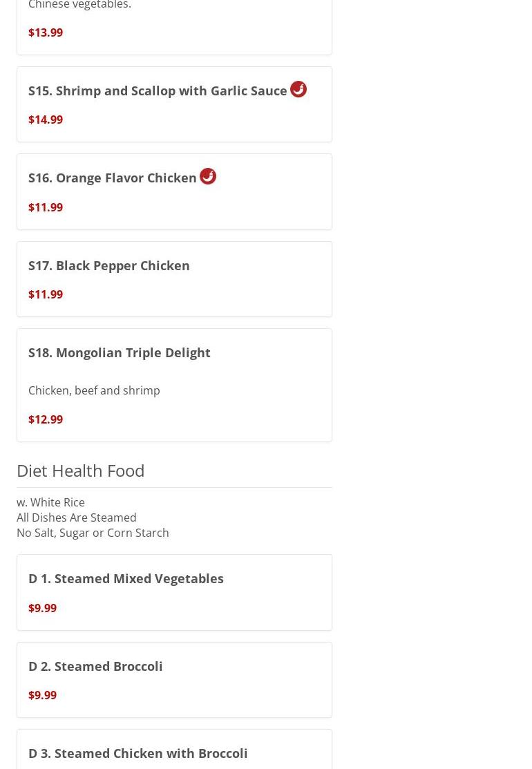This screenshot has height=769, width=532.
Task: Click the spicy pepper icon beside Orange Flavor Chicken
Action: click(207, 176)
